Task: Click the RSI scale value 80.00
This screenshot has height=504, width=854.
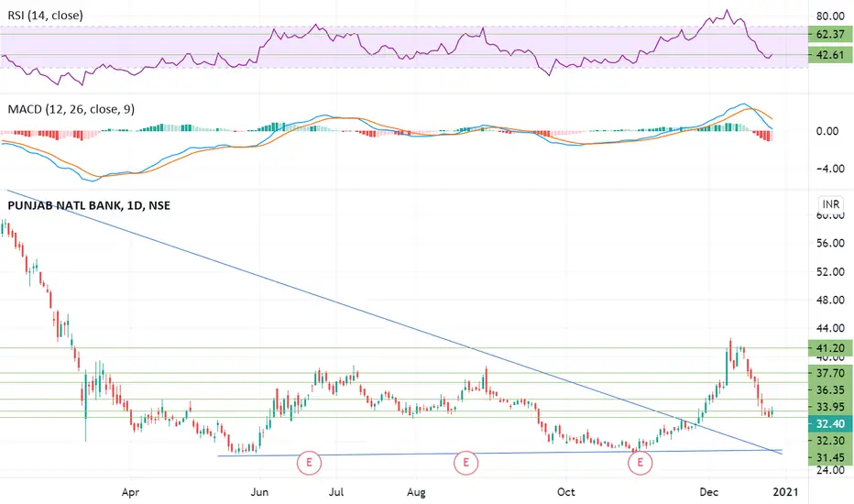Action: pos(830,16)
